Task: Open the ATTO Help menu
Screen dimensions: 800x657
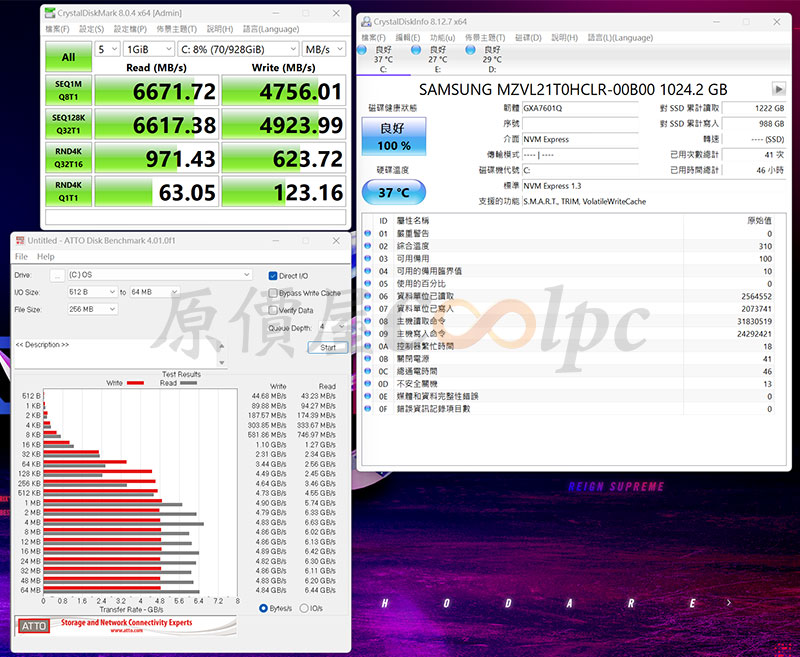Action: pyautogui.click(x=45, y=256)
